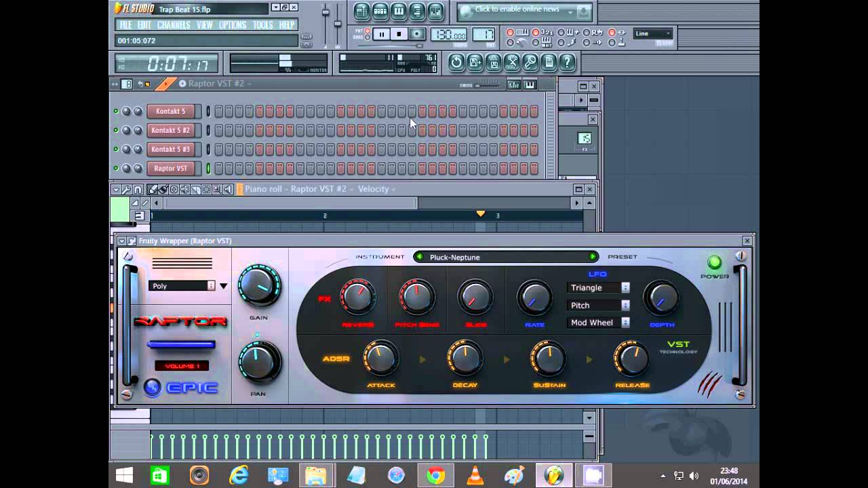
Task: Open the playlist view from the toolbar
Action: pyautogui.click(x=361, y=11)
